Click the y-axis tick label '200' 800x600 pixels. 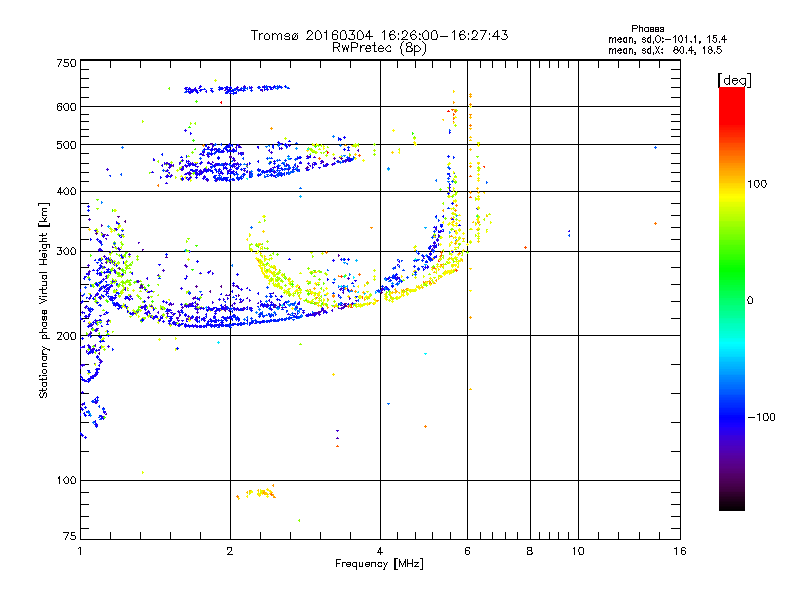(x=67, y=336)
